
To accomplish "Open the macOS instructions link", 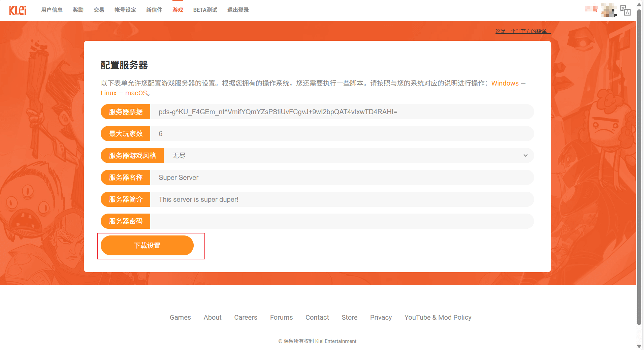I will tap(136, 93).
